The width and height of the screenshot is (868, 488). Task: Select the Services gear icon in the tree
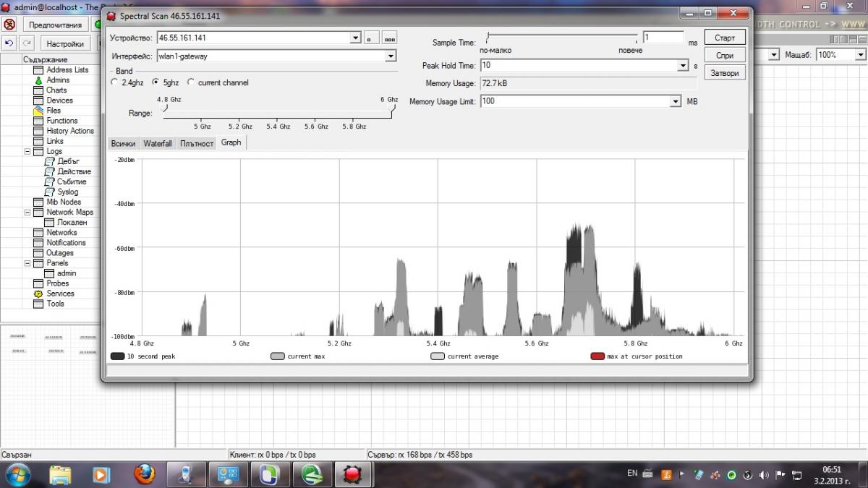(x=38, y=294)
